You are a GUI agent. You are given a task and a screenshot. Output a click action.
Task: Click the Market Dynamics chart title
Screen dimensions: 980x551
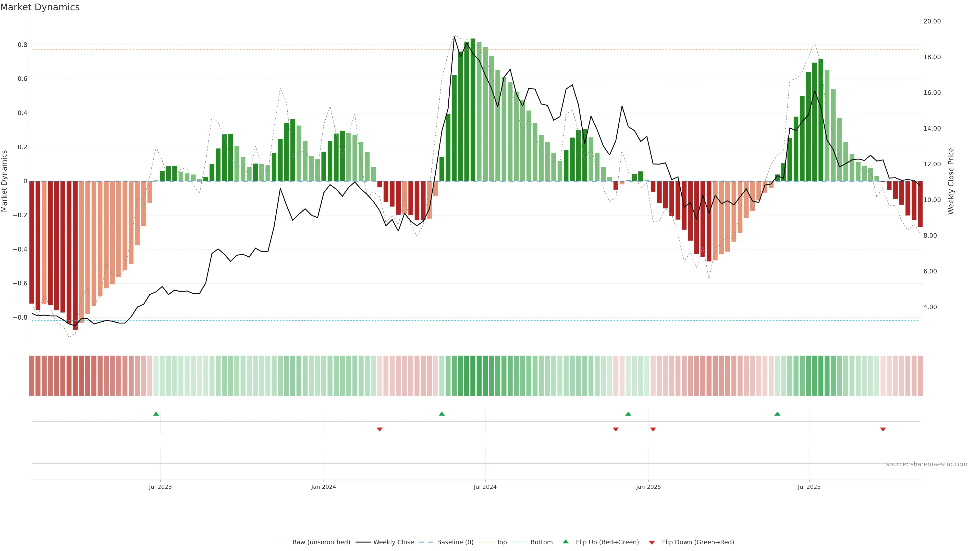point(40,7)
